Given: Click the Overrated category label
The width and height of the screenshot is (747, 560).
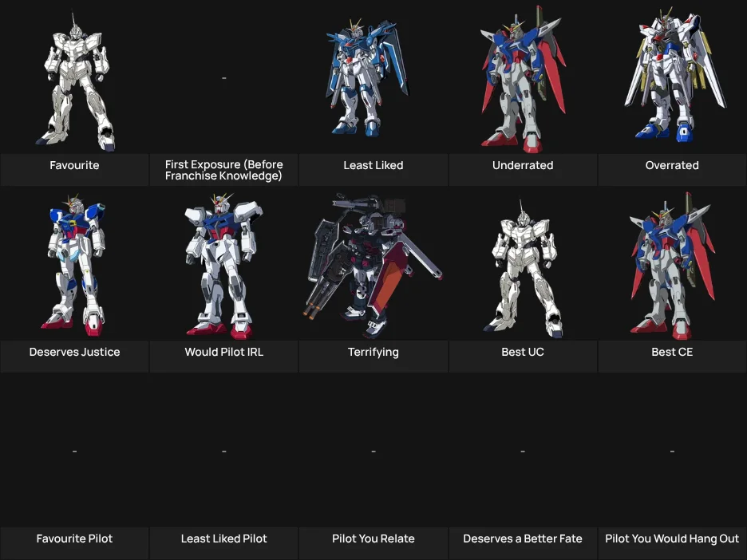Looking at the screenshot, I should pyautogui.click(x=672, y=165).
